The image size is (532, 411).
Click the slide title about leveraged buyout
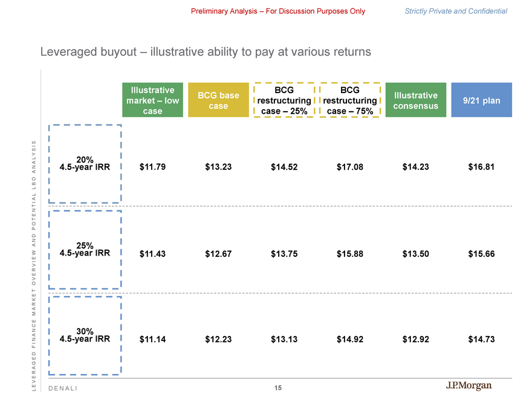tap(206, 52)
